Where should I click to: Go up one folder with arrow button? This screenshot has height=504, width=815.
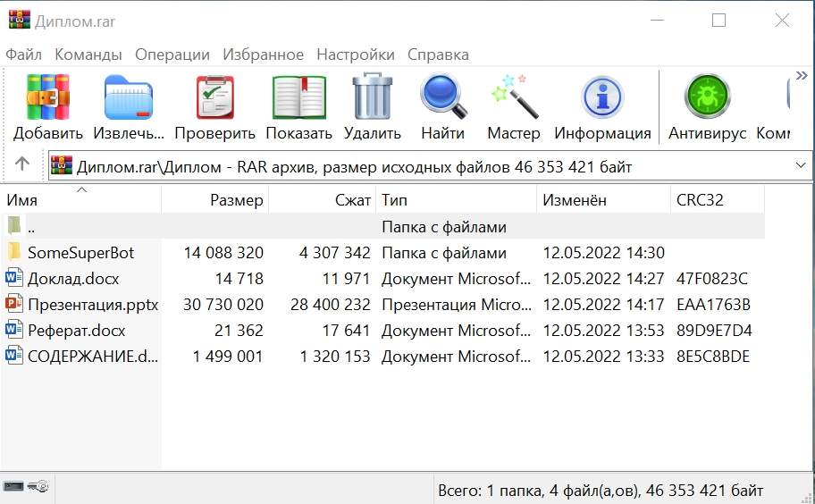tap(22, 165)
